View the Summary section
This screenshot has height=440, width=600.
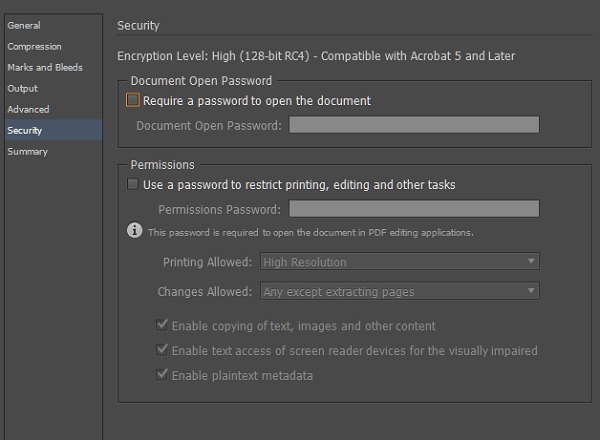27,151
